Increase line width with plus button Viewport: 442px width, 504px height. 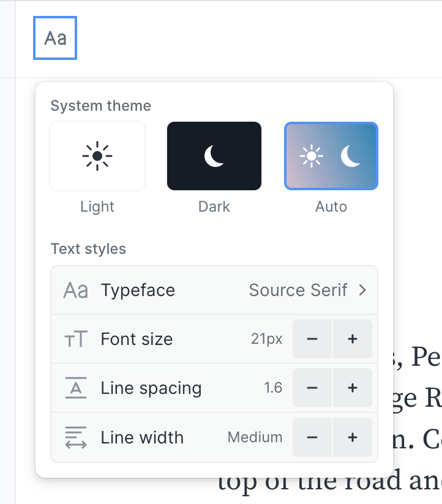pyautogui.click(x=353, y=437)
